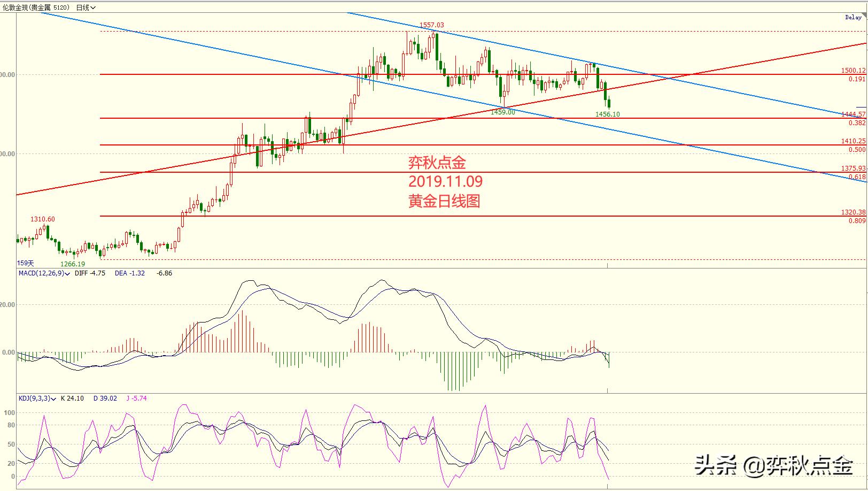Select the 1557.03 peak price label
Image resolution: width=868 pixels, height=491 pixels.
pos(431,25)
